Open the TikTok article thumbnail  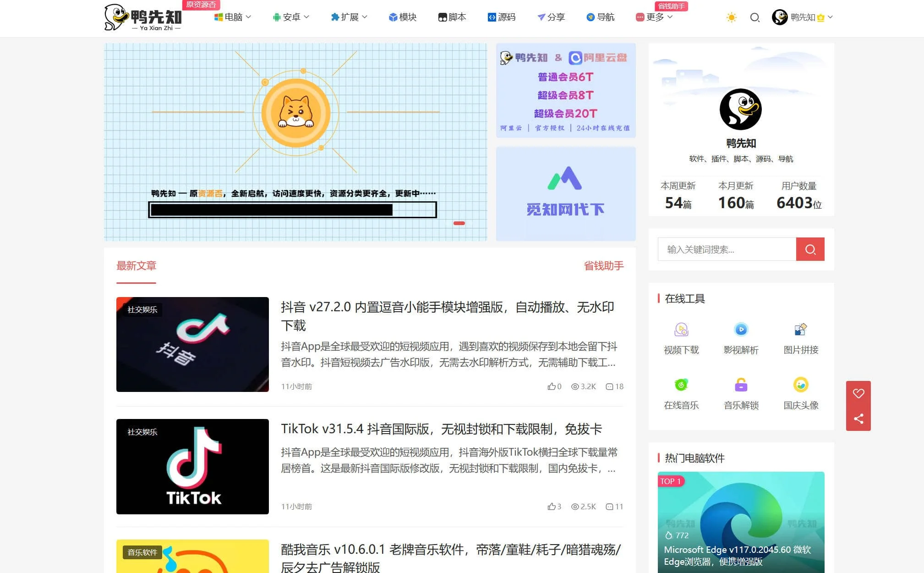point(192,467)
